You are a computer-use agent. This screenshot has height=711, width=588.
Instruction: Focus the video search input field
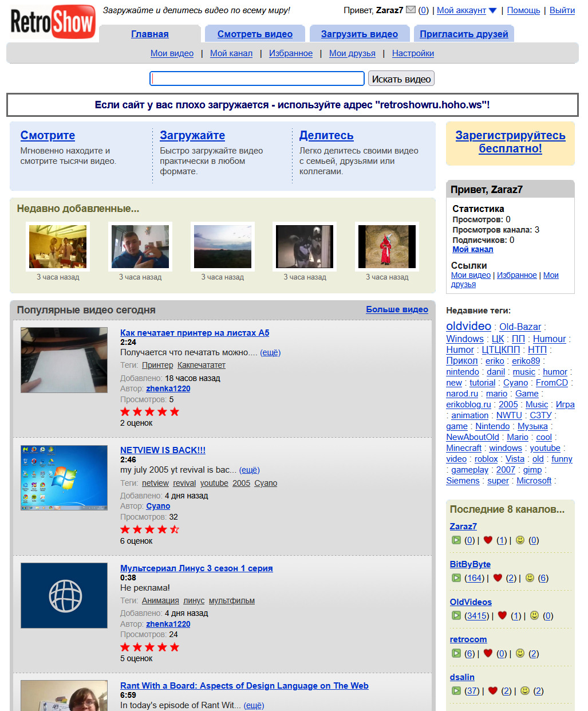(256, 78)
